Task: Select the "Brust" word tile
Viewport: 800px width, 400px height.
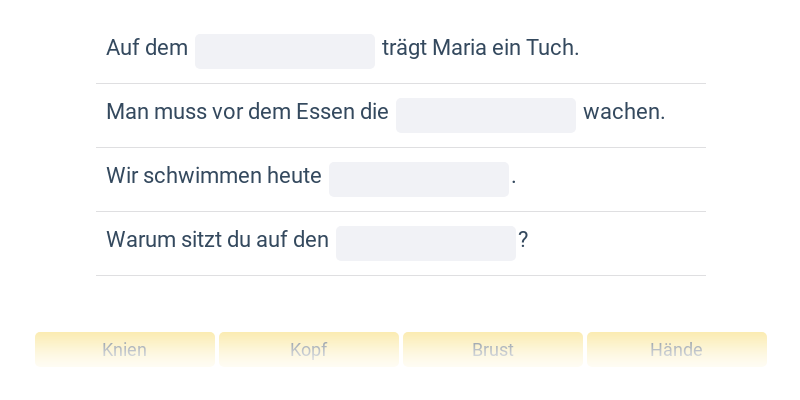Action: tap(493, 350)
